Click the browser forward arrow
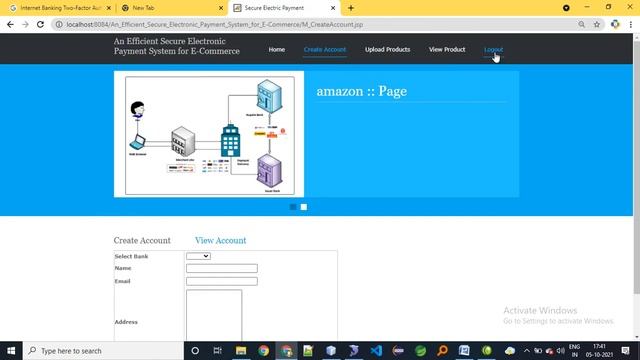The image size is (640, 360). point(25,24)
